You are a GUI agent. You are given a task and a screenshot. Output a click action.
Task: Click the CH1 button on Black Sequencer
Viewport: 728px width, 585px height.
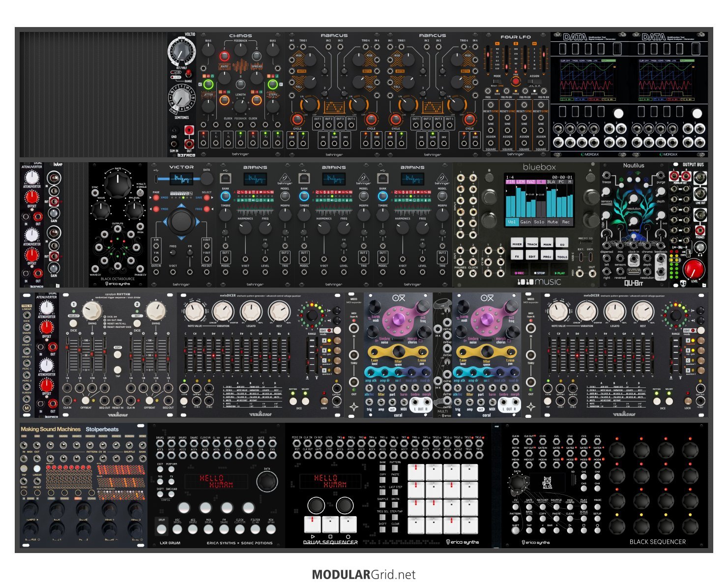point(583,477)
